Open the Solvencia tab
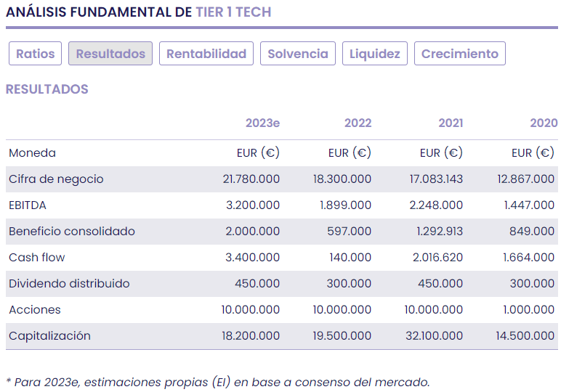Viewport: 561px width, 392px height. click(x=298, y=54)
